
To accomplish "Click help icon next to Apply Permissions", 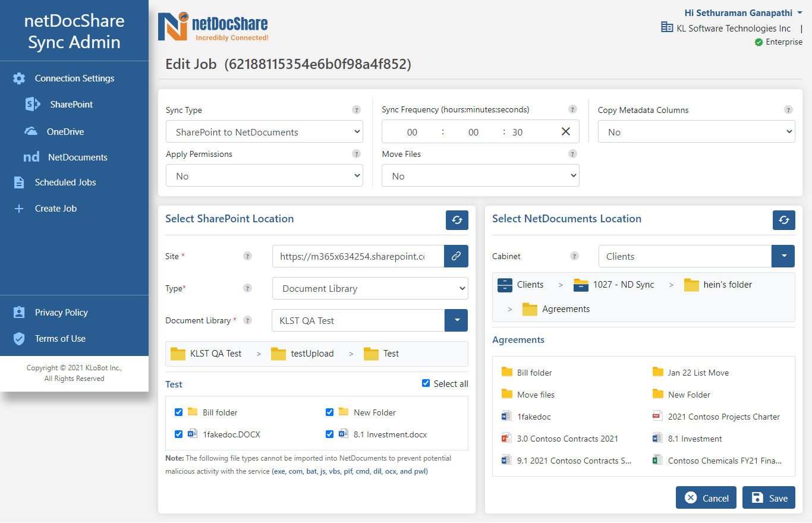I will pos(357,154).
